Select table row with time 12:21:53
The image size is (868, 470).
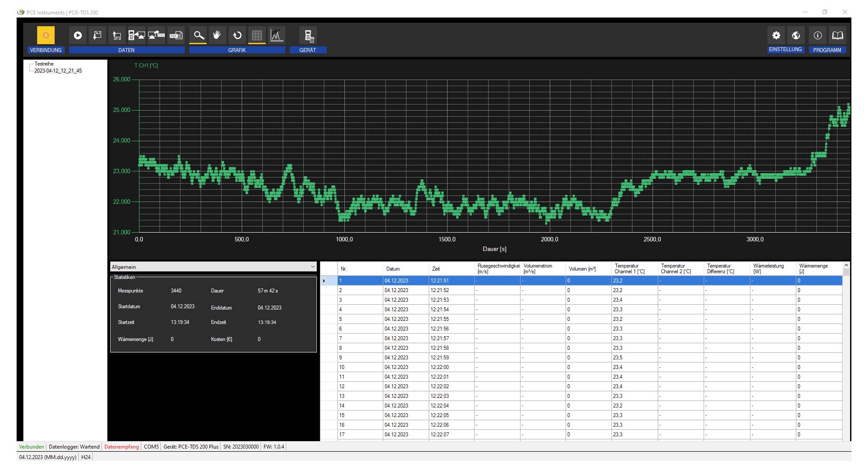581,300
